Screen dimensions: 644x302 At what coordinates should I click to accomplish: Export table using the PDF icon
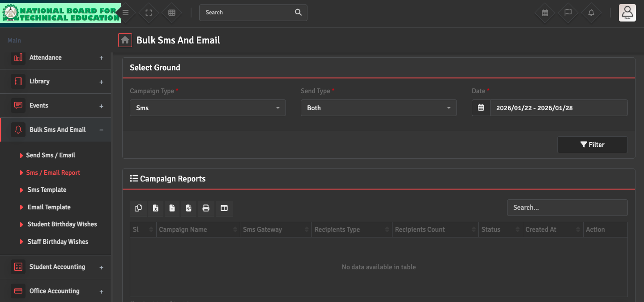click(x=189, y=208)
